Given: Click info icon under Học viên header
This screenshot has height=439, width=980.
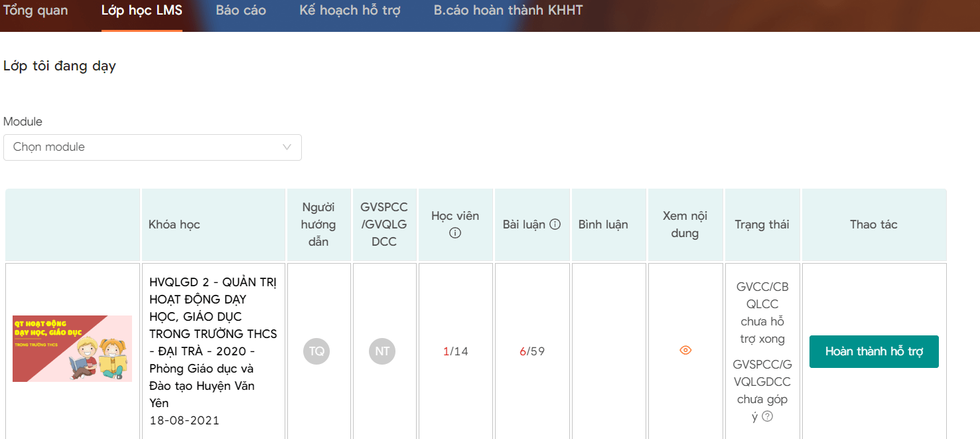Looking at the screenshot, I should coord(455,233).
